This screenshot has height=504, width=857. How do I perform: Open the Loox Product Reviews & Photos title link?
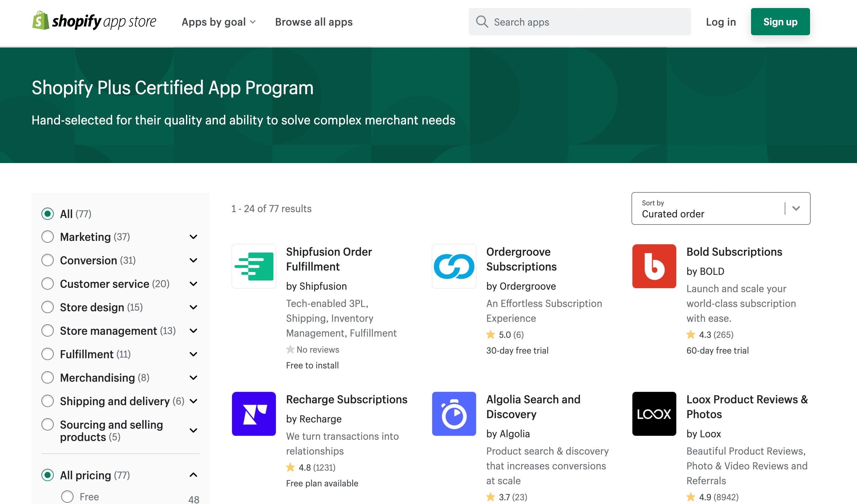(x=747, y=406)
